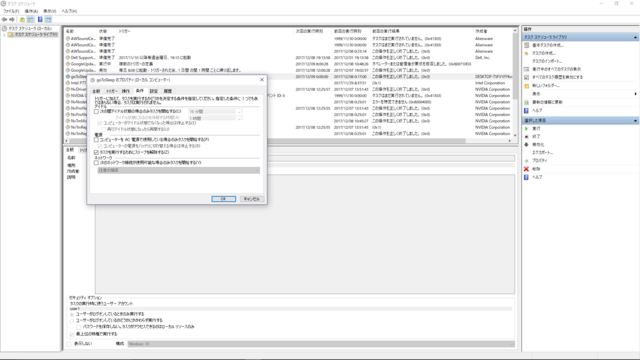Click the プロパティ properties icon

click(x=527, y=161)
